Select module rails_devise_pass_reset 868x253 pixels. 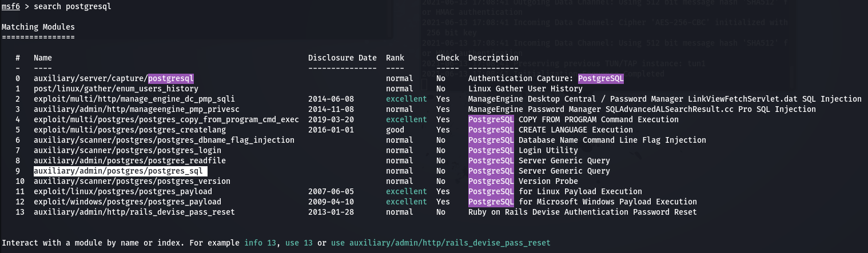point(134,212)
